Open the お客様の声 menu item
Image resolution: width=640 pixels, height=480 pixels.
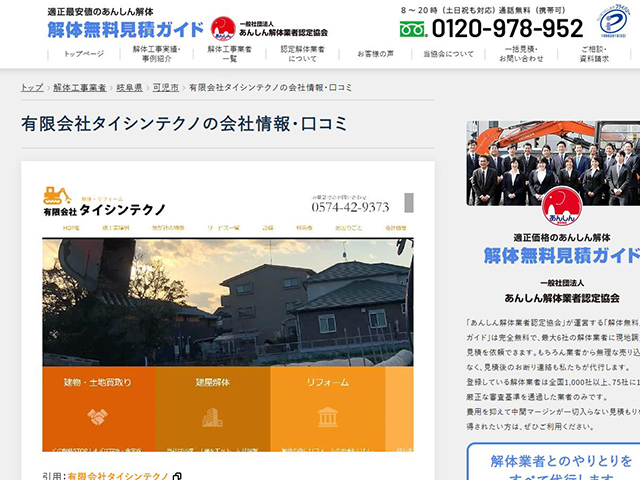click(x=376, y=54)
